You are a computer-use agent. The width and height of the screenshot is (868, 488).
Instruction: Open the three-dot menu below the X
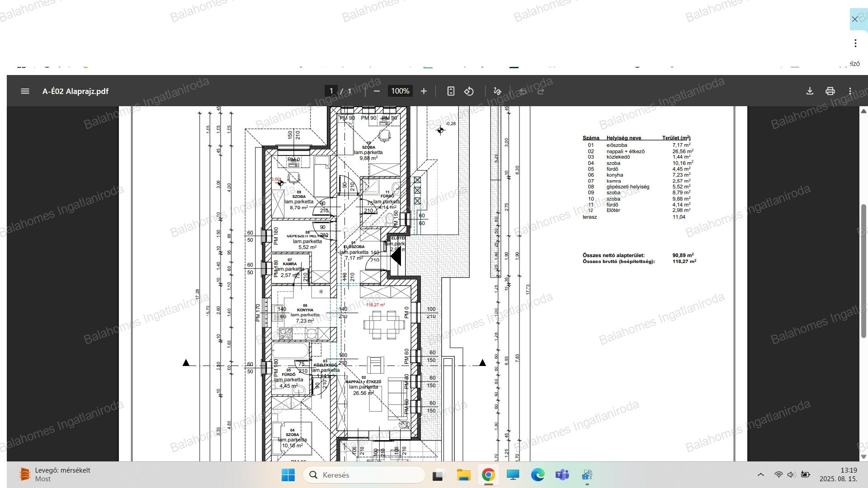(x=855, y=43)
